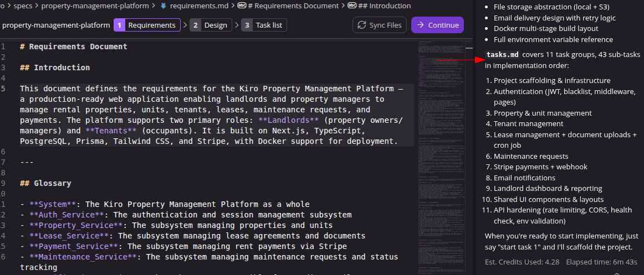Viewport: 644px width, 275px height.
Task: Open the '# Requirements Document' breadcrumb symbol
Action: pyautogui.click(x=294, y=6)
